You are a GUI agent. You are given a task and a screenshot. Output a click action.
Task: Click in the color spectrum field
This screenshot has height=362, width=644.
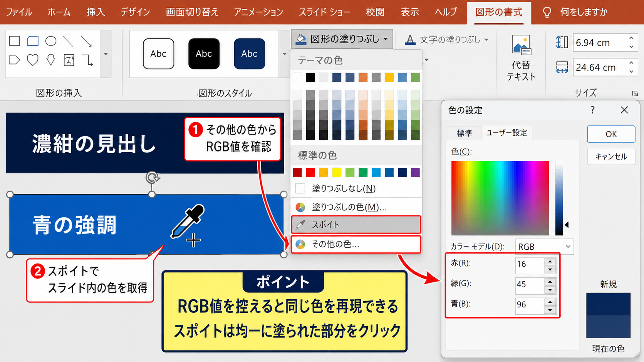(x=500, y=198)
